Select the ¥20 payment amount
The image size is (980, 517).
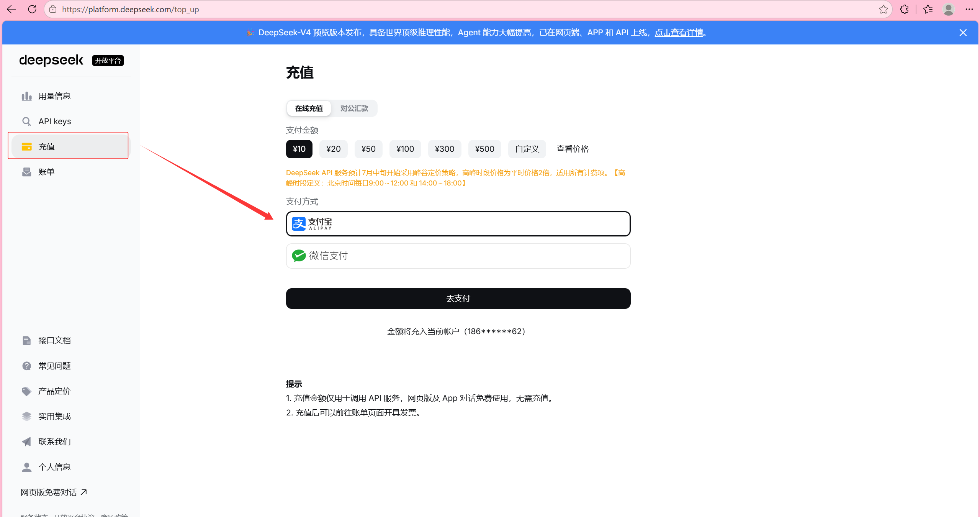(334, 149)
